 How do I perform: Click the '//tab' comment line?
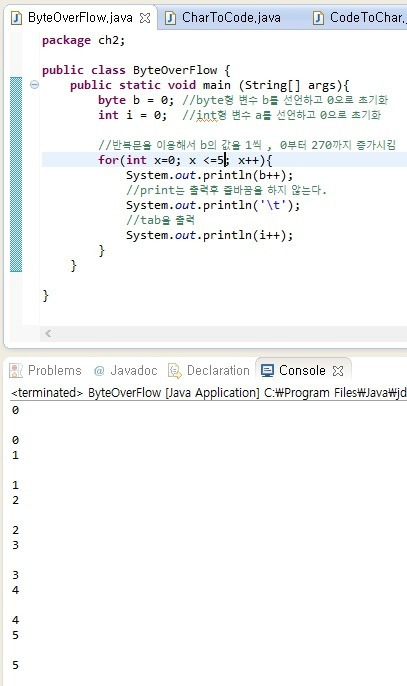(x=161, y=220)
